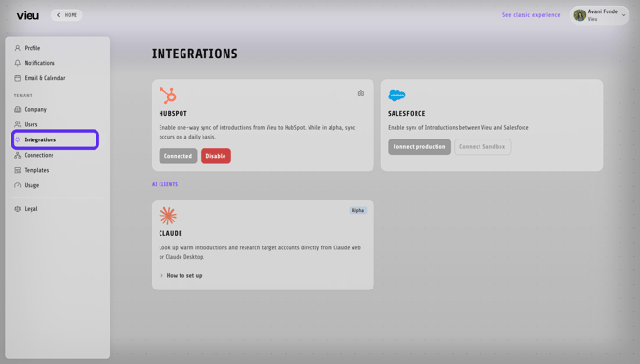Click the Profile person icon
The height and width of the screenshot is (364, 640).
[x=17, y=48]
